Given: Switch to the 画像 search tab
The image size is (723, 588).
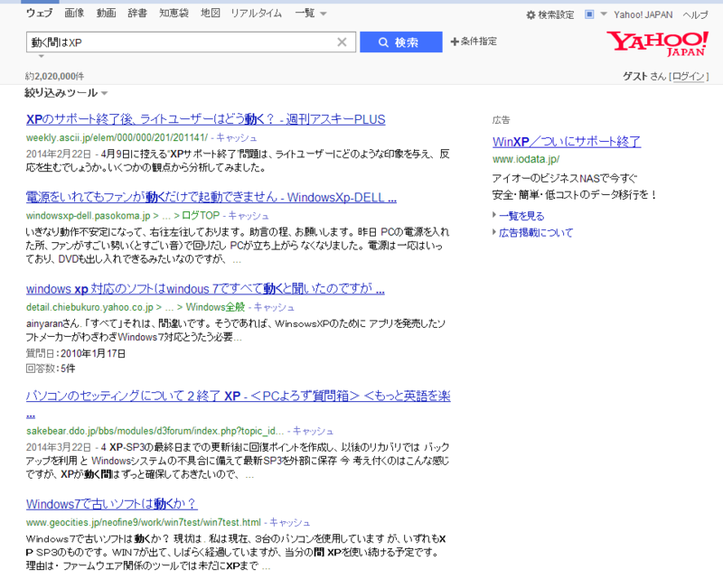Looking at the screenshot, I should click(75, 13).
